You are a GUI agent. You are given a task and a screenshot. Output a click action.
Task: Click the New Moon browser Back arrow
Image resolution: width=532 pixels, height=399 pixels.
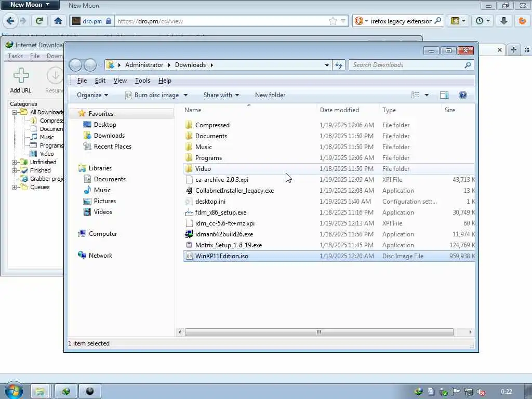[10, 21]
